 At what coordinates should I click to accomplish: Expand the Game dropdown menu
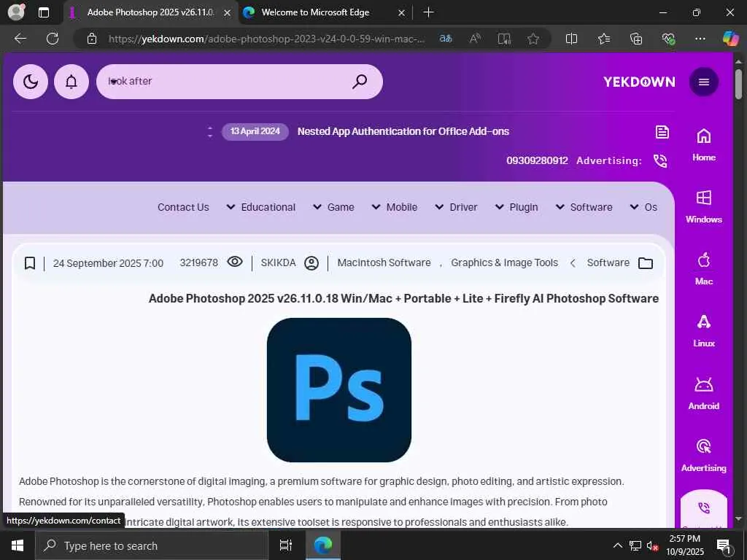333,207
